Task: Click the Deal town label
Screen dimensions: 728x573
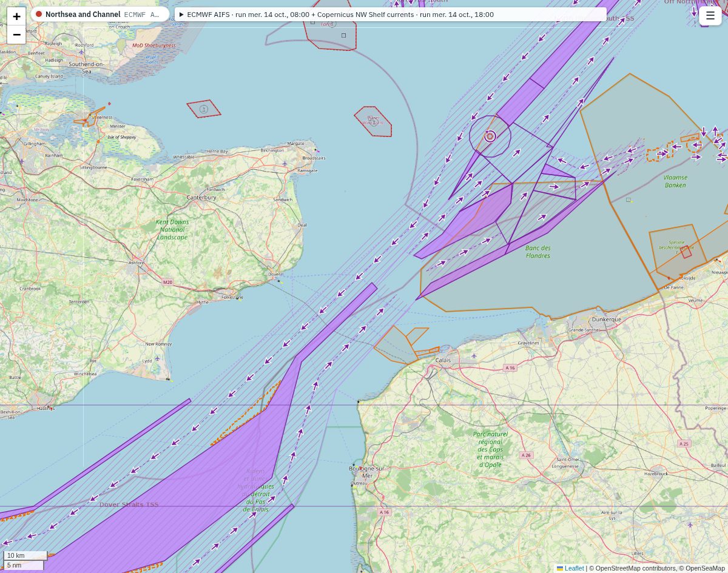Action: [x=302, y=225]
